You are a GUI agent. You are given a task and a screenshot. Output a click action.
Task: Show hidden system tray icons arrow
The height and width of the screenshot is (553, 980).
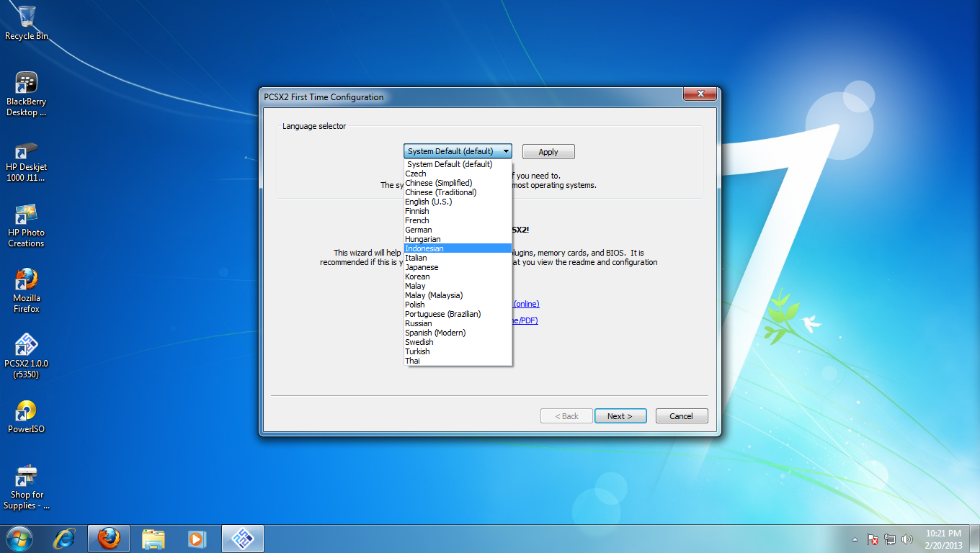[x=855, y=539]
